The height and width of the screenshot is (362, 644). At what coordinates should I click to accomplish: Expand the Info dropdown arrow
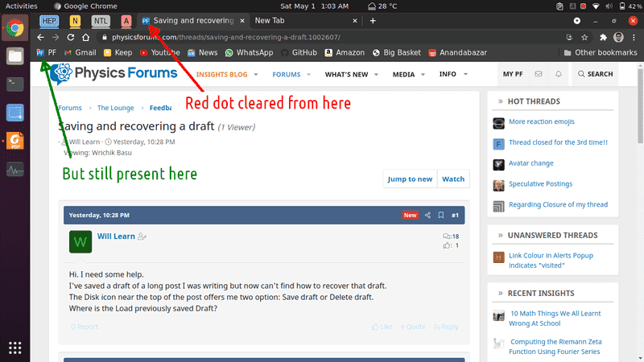pyautogui.click(x=465, y=74)
